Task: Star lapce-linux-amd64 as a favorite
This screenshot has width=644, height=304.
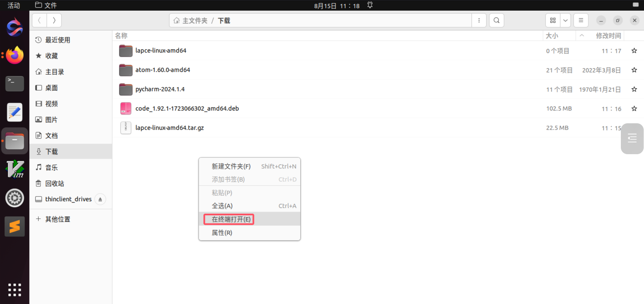Action: click(x=634, y=51)
